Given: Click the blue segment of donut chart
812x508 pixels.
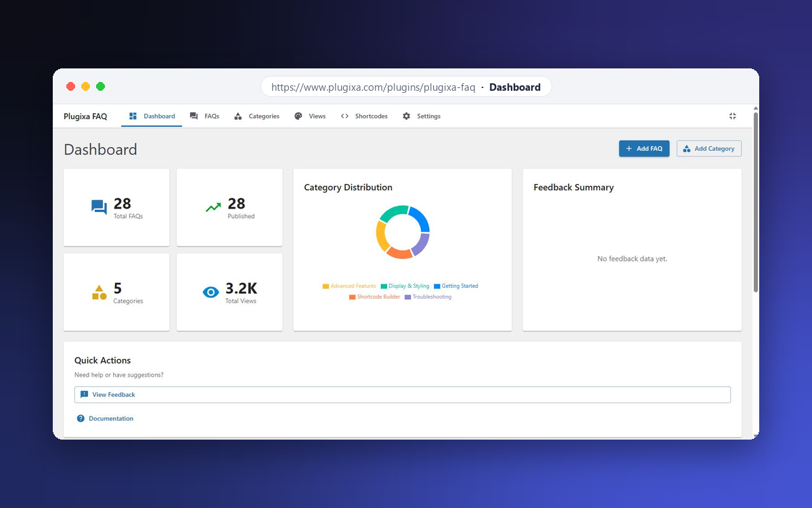Looking at the screenshot, I should click(420, 218).
